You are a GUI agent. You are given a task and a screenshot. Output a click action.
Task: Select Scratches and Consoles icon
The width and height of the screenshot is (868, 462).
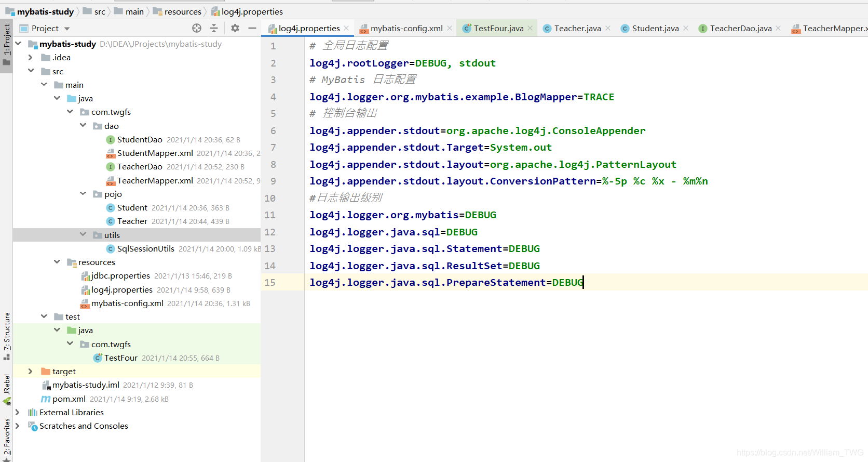[33, 426]
